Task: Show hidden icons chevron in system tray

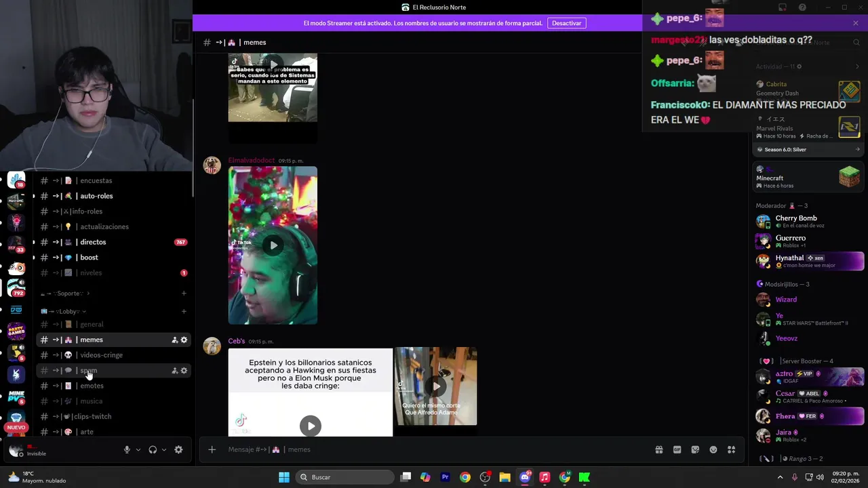Action: coord(780,477)
